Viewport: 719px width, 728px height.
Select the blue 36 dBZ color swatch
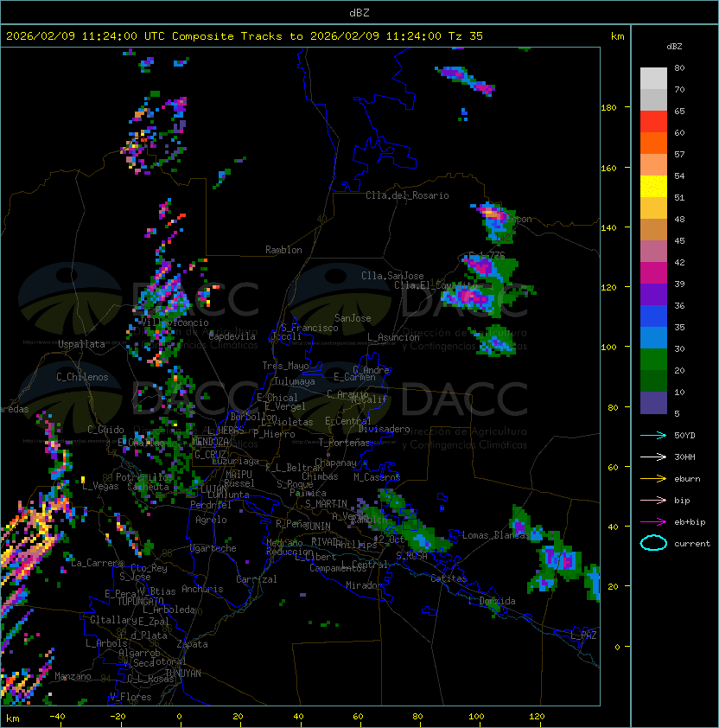click(x=653, y=316)
